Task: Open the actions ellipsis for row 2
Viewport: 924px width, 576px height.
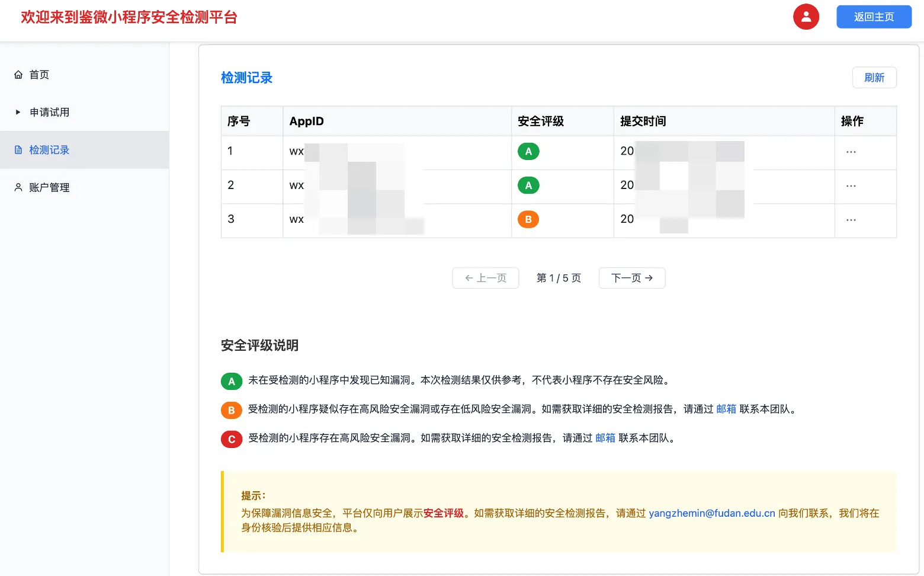Action: tap(851, 186)
